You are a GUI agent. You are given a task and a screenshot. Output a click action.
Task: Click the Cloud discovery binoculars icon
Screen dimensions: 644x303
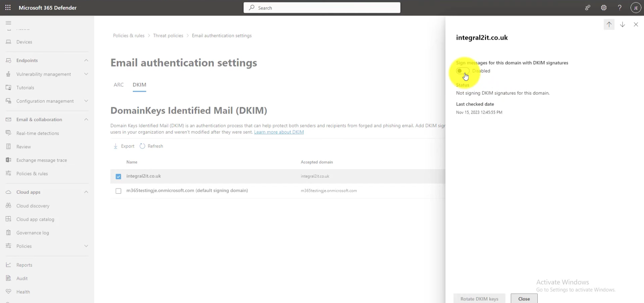pos(8,205)
